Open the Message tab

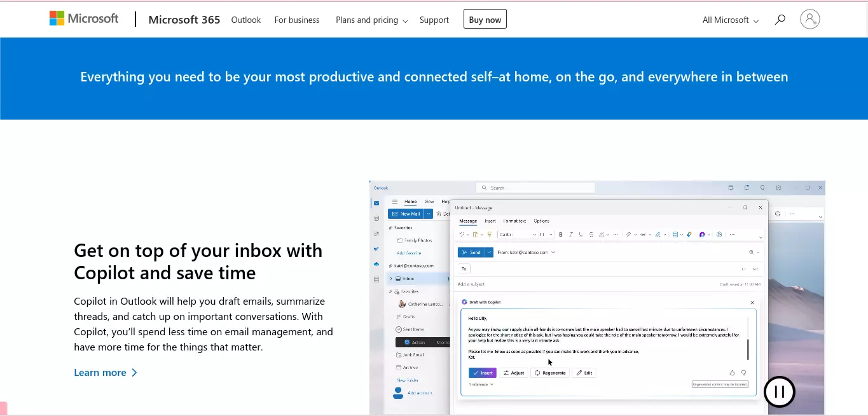point(468,221)
